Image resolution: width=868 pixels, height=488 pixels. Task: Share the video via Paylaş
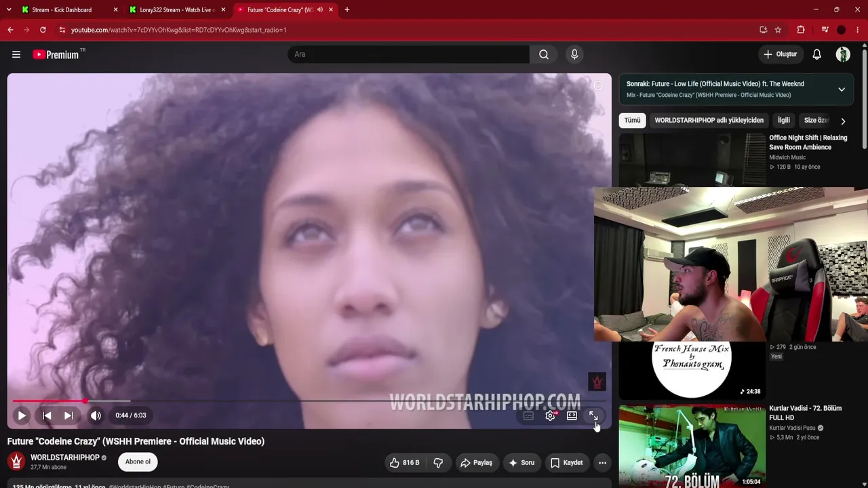pyautogui.click(x=476, y=463)
